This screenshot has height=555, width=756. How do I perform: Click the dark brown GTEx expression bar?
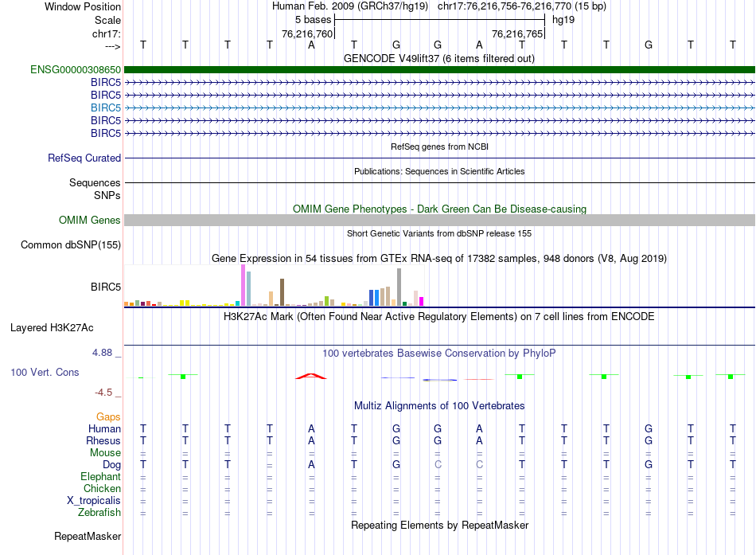[x=282, y=292]
